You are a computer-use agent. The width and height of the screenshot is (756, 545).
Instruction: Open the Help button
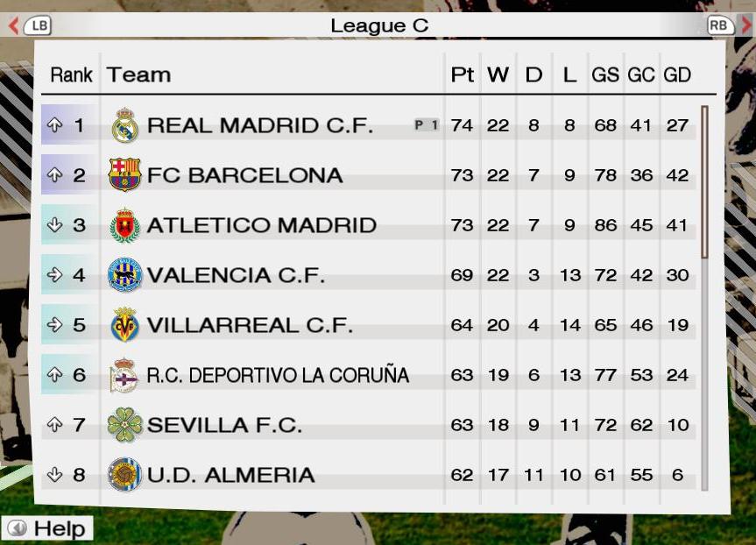click(47, 528)
